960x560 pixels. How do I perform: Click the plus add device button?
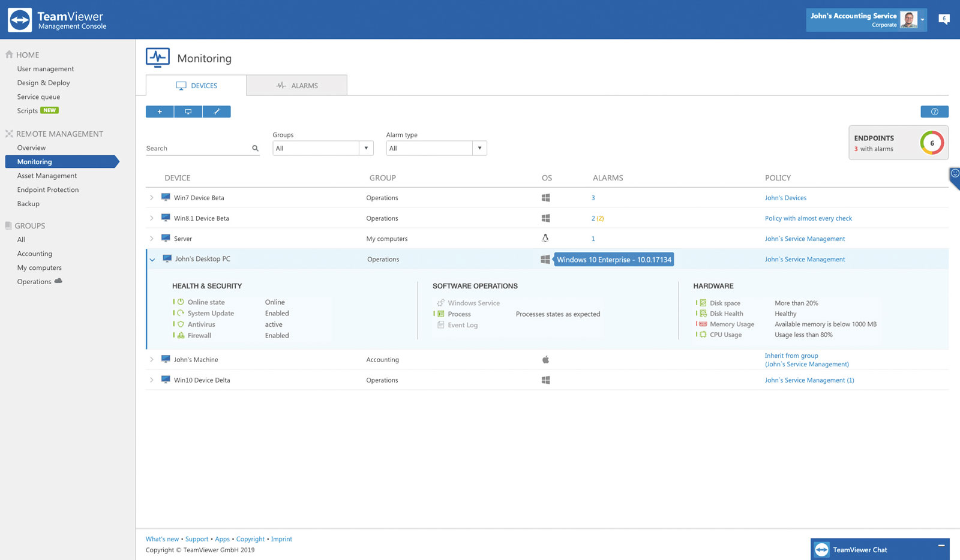pyautogui.click(x=160, y=112)
